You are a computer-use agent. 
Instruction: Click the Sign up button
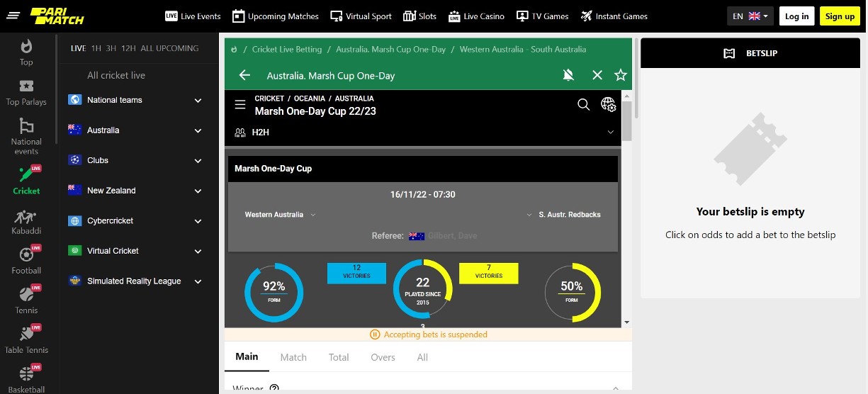click(840, 16)
